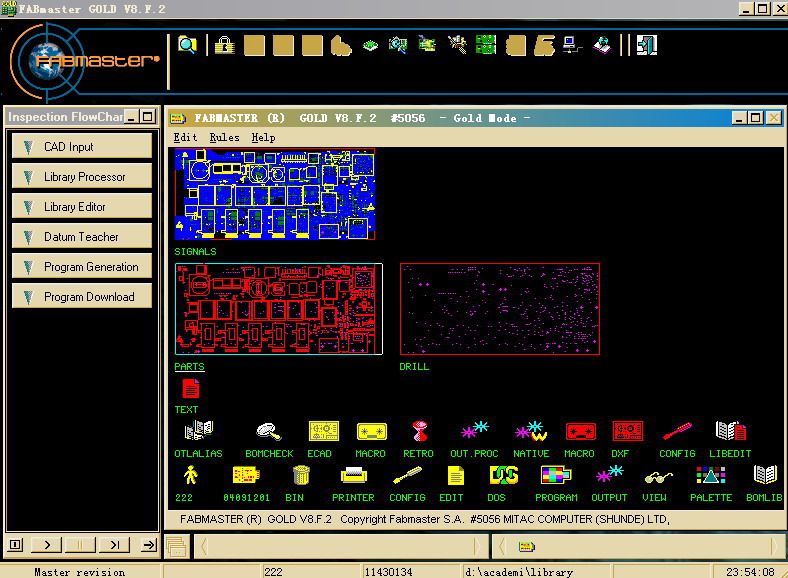This screenshot has width=788, height=578.
Task: Click the right arrow-to-bar flowchart button
Action: pyautogui.click(x=149, y=545)
